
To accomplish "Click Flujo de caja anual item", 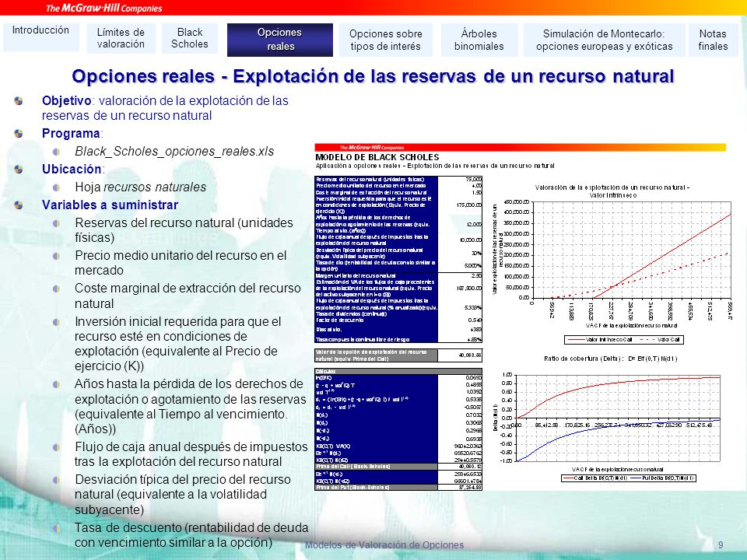I will [191, 453].
